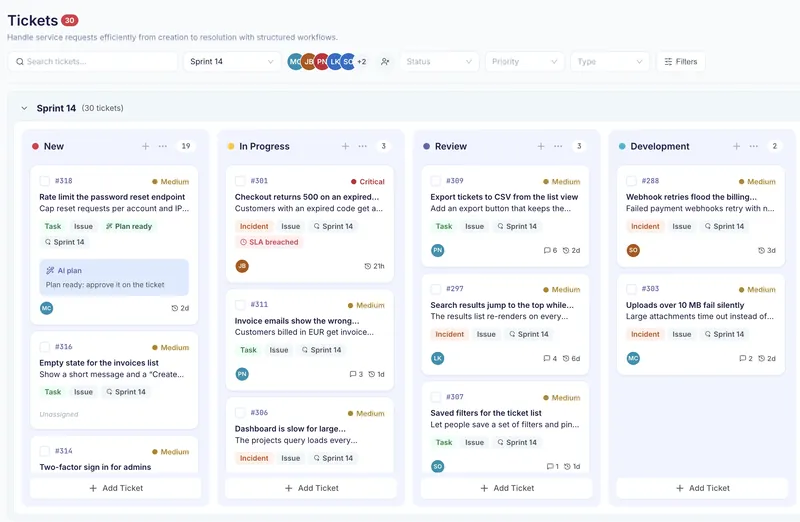Check the box on ticket #297
Viewport: 800px width, 522px height.
coord(436,289)
